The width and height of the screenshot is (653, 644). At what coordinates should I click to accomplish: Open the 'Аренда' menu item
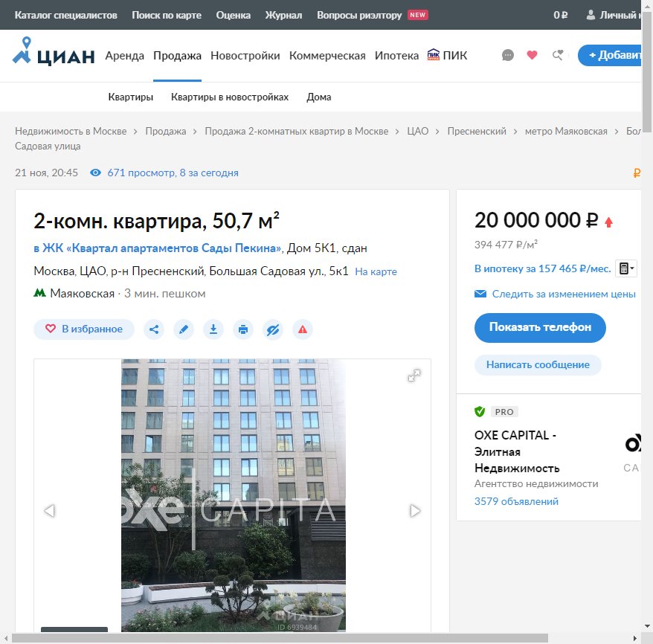125,56
